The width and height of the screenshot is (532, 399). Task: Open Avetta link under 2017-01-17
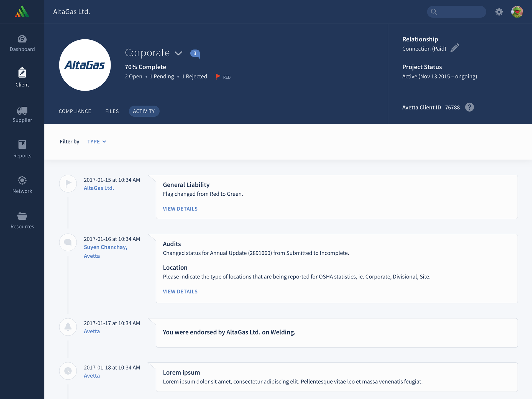(92, 331)
